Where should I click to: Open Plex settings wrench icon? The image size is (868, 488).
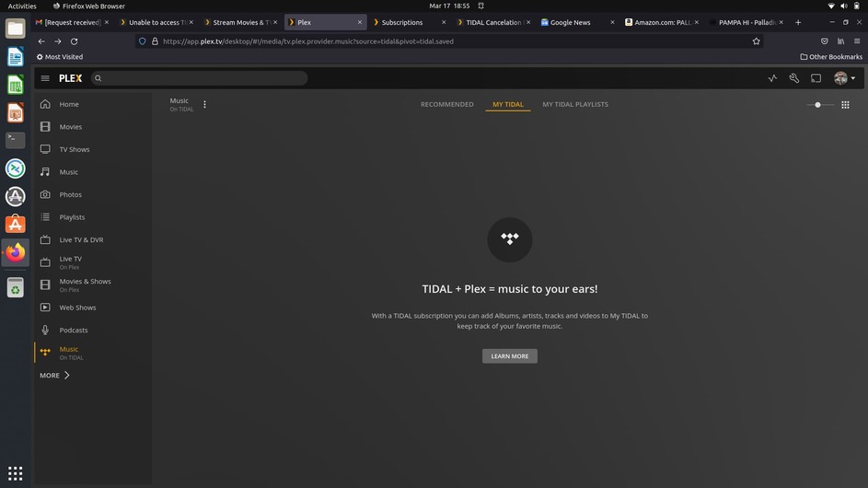[x=793, y=78]
